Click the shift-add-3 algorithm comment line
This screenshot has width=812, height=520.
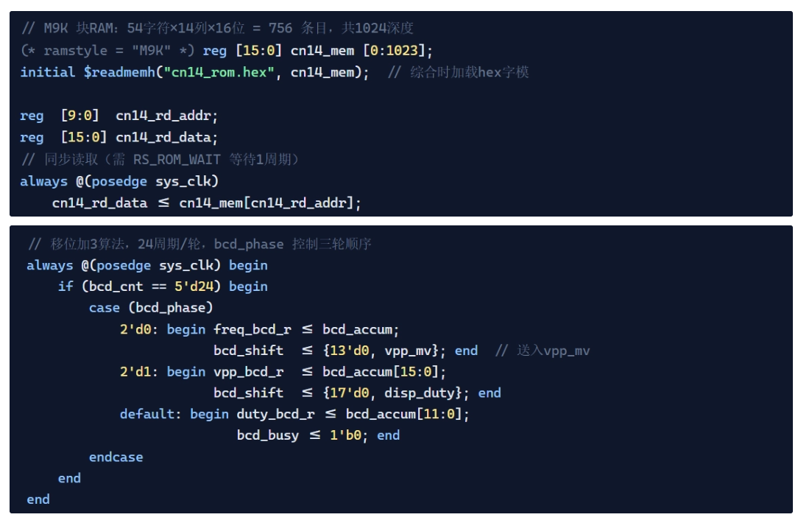point(199,244)
